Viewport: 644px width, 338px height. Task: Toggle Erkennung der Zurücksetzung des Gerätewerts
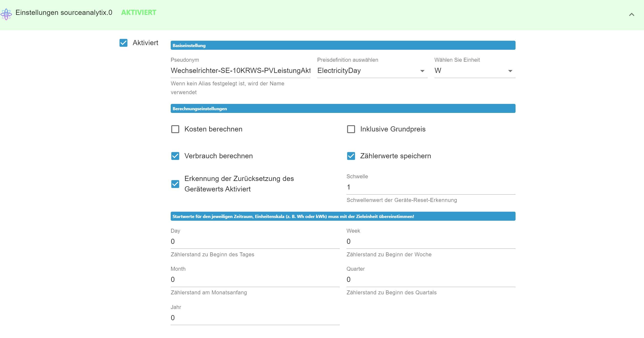[175, 184]
